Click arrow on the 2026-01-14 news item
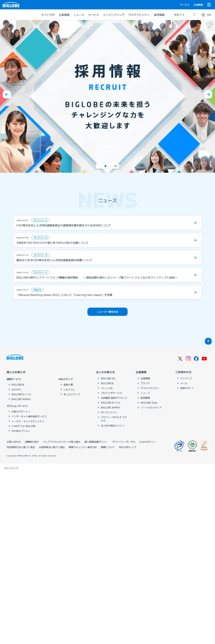This screenshot has width=215, height=644. (195, 257)
